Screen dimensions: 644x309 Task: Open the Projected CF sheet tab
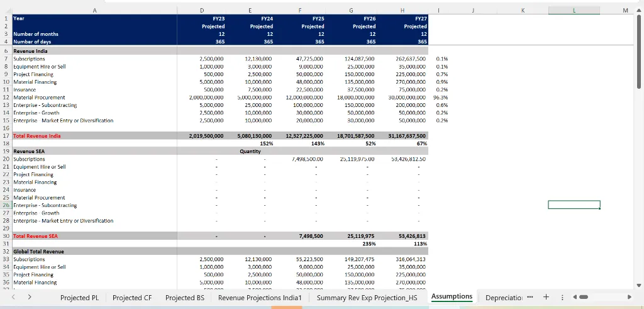click(x=132, y=297)
